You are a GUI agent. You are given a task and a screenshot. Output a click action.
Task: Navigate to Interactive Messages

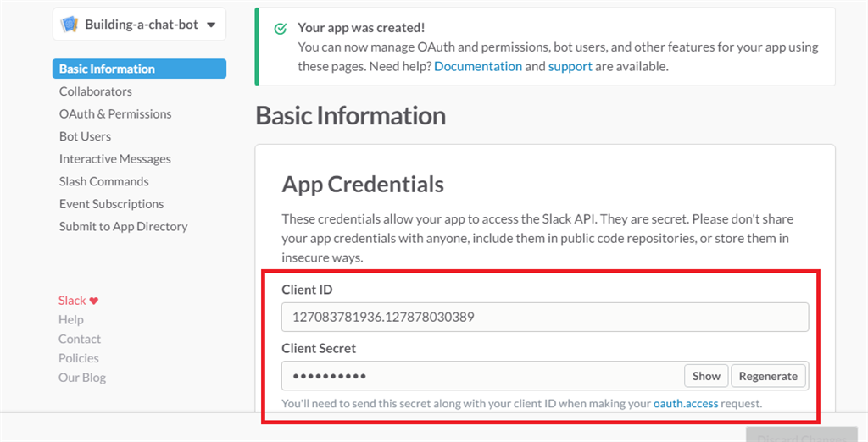click(115, 159)
